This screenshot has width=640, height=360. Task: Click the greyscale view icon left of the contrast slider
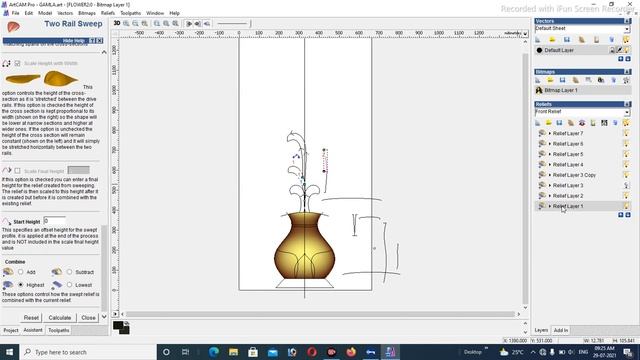207,24
